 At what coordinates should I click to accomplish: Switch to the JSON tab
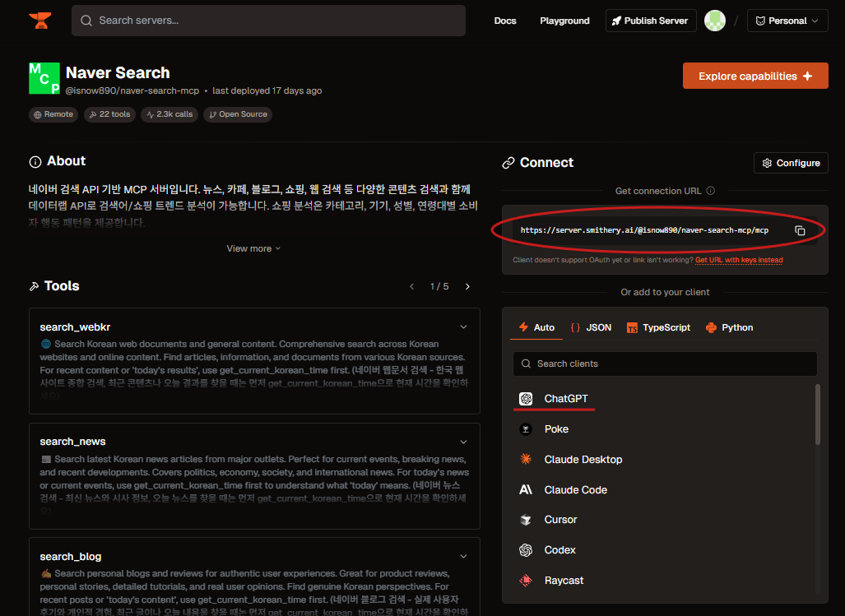pos(591,327)
